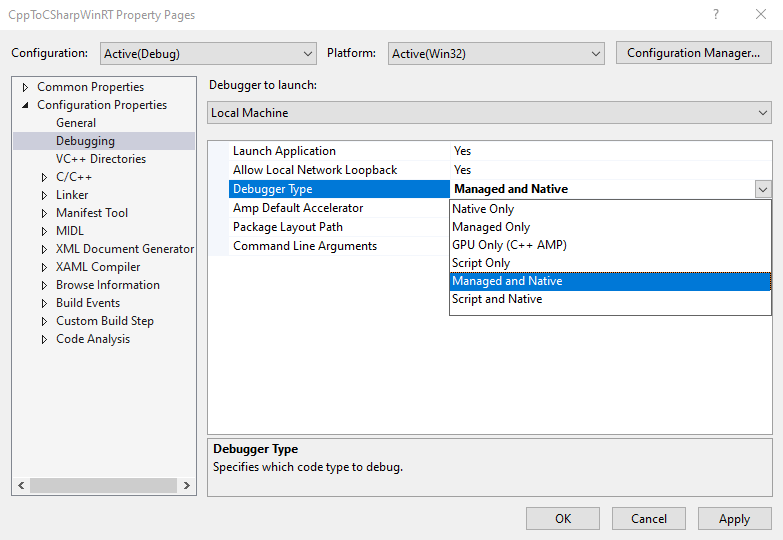Image resolution: width=783 pixels, height=540 pixels.
Task: Select the General properties page
Action: point(76,123)
